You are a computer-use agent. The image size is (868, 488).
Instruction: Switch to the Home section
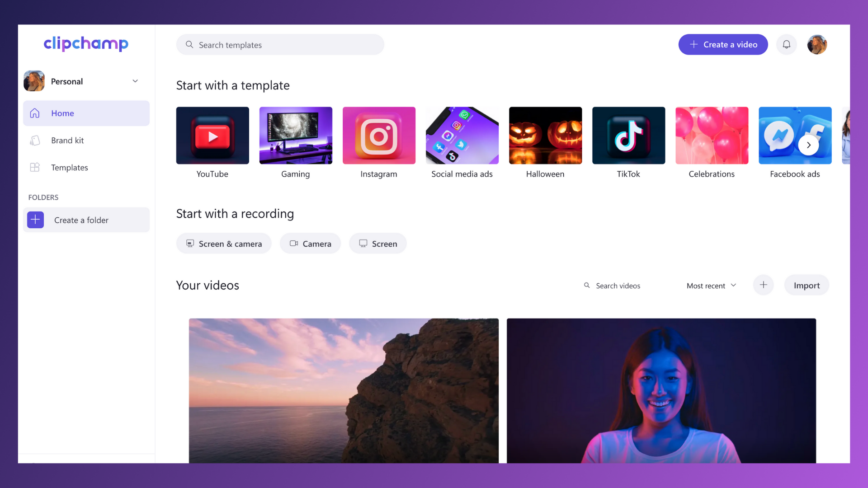pyautogui.click(x=63, y=113)
